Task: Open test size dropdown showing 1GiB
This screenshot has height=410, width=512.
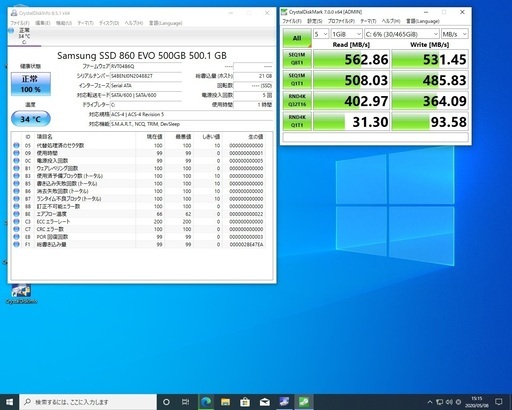Action: 346,34
